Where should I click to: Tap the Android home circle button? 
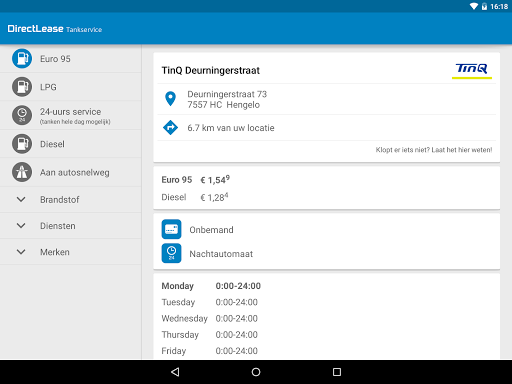click(256, 372)
